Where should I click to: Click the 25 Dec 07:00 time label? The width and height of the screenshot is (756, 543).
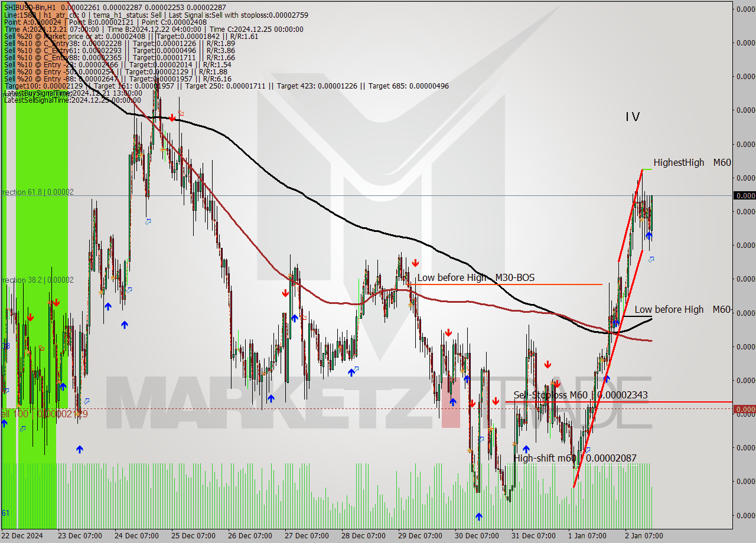point(193,536)
